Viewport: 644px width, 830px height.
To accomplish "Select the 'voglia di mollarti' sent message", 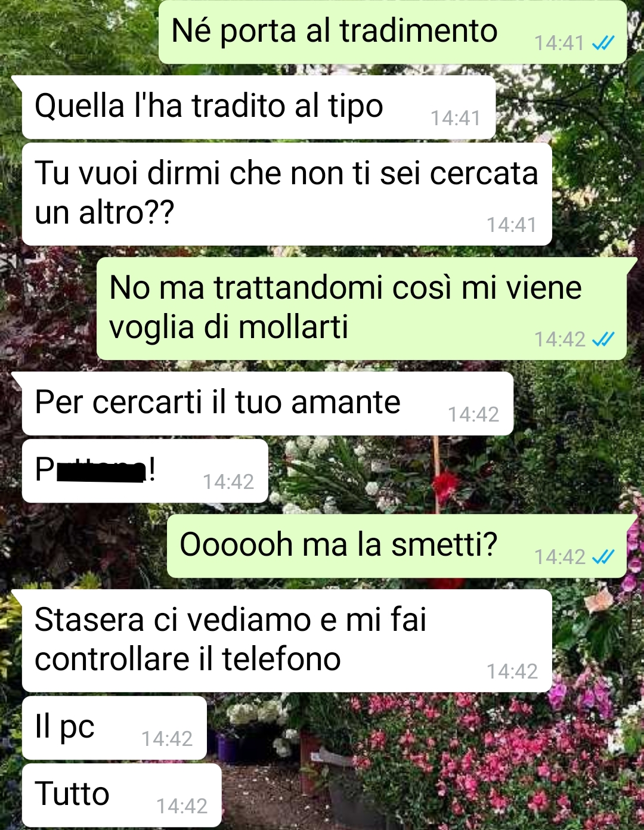I will click(x=361, y=309).
